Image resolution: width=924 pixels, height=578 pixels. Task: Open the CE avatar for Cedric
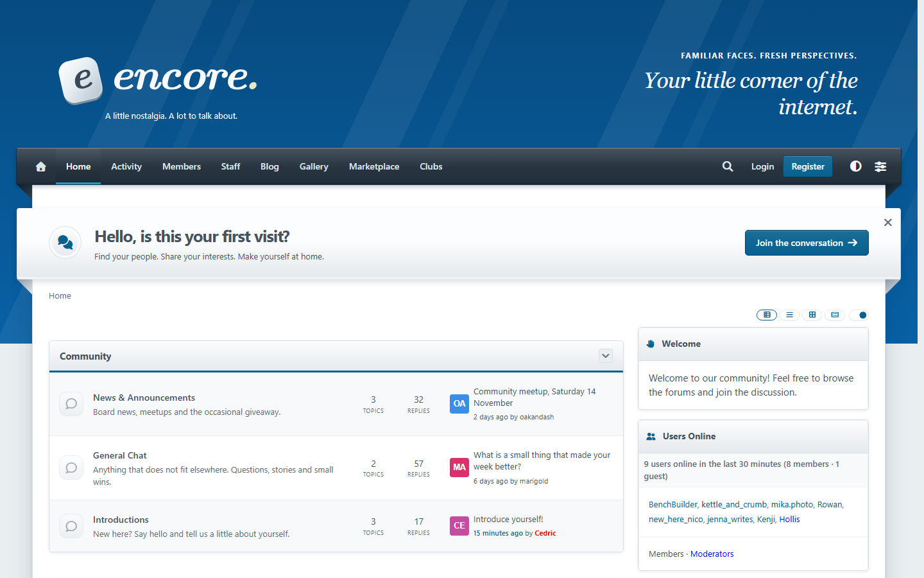pos(459,526)
